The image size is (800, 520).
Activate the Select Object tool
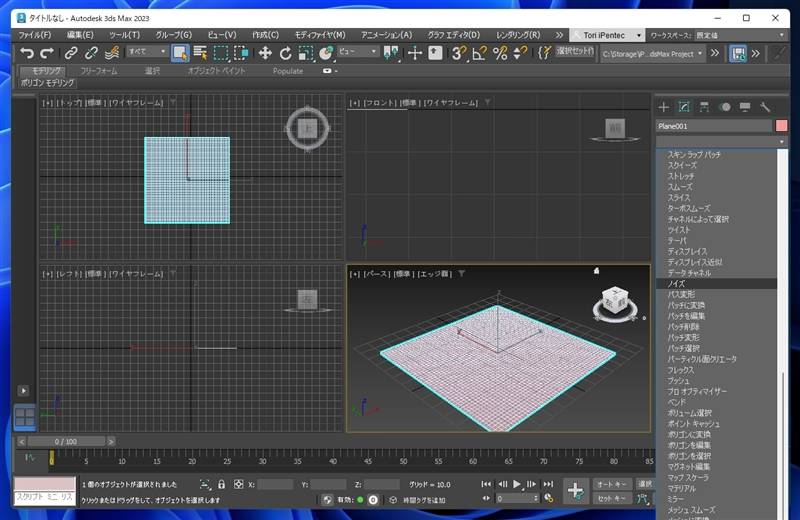tap(180, 53)
